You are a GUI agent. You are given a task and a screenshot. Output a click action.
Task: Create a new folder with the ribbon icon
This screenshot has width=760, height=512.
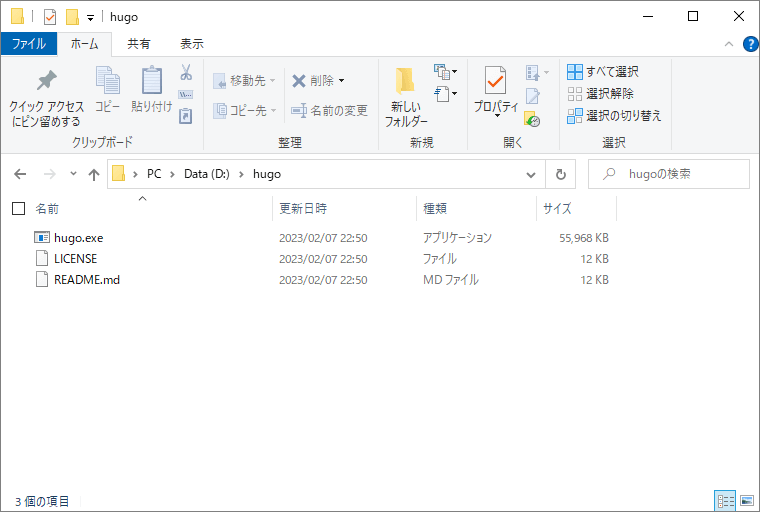(x=405, y=82)
